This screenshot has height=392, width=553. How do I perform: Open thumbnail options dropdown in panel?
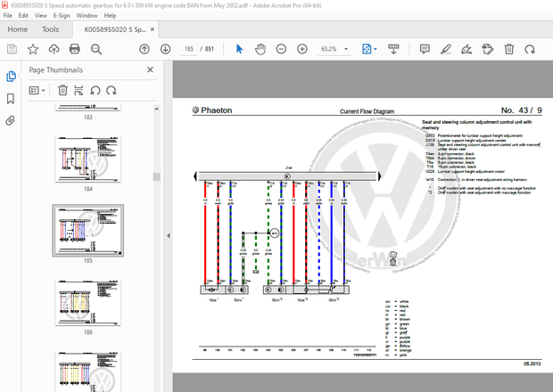pos(37,90)
